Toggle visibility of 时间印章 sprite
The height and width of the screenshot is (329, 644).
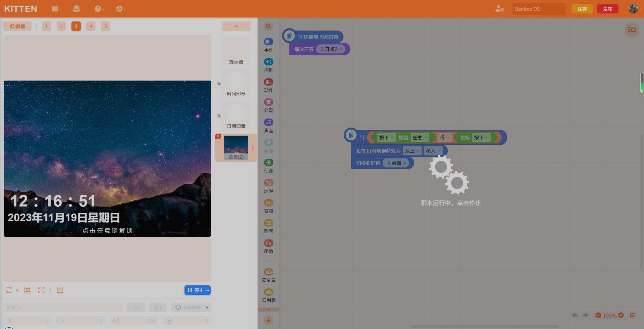click(x=219, y=84)
